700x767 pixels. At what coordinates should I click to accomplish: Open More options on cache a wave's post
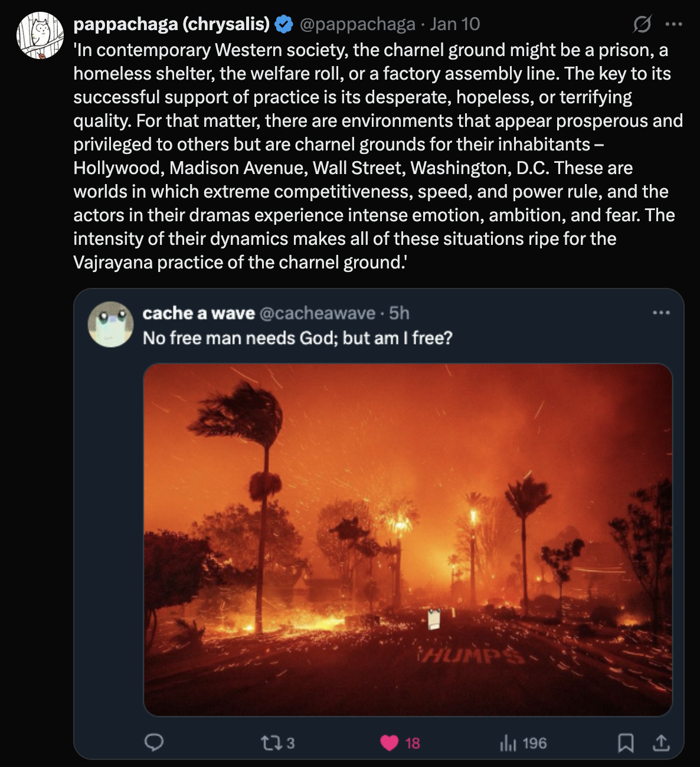coord(661,313)
